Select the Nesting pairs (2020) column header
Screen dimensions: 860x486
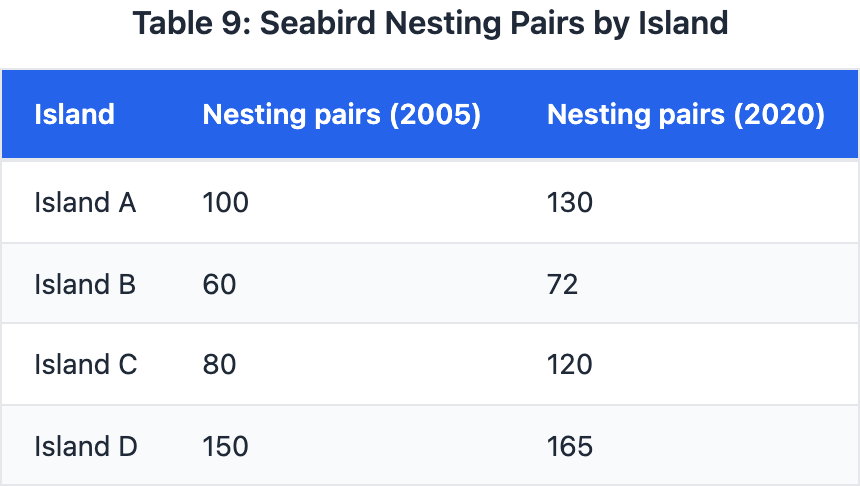pos(686,114)
